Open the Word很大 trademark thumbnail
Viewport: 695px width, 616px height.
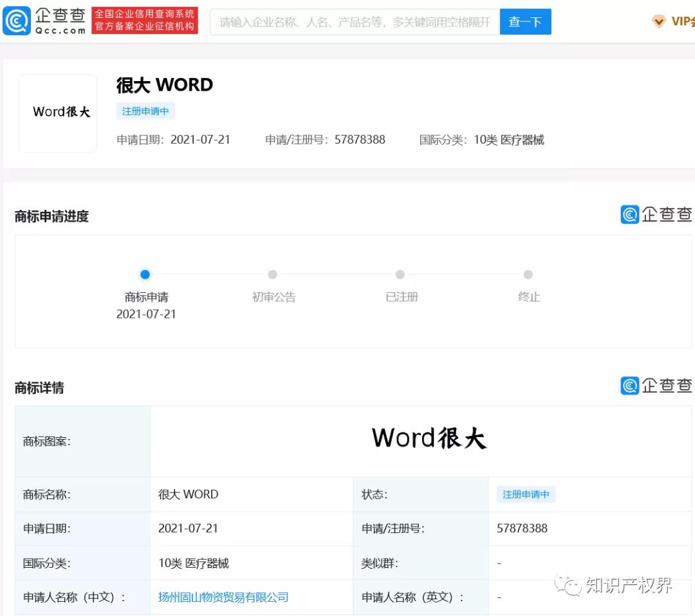(x=58, y=113)
